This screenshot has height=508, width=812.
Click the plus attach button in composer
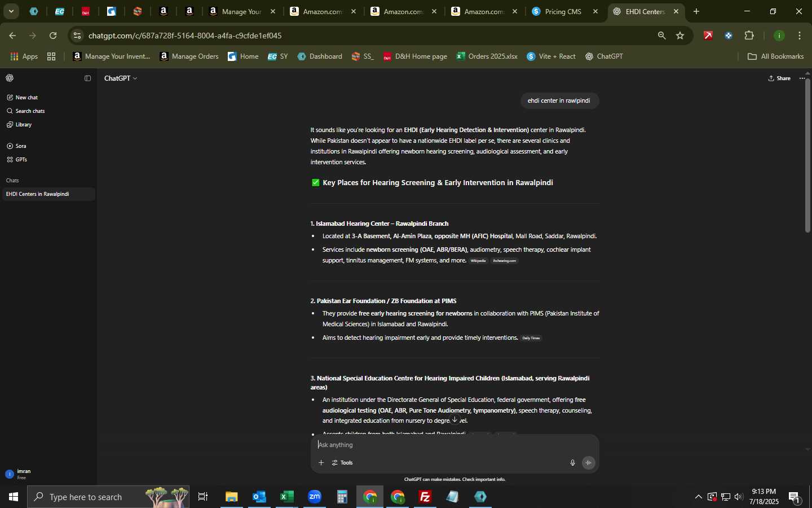tap(321, 463)
